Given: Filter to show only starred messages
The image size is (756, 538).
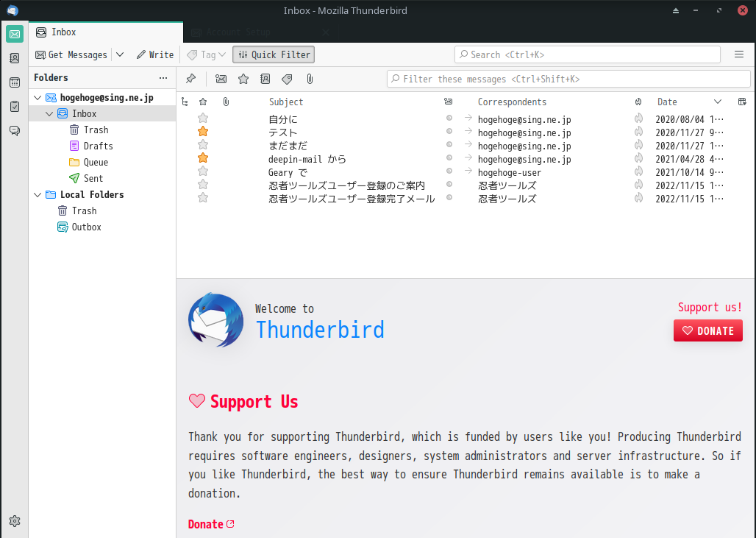Looking at the screenshot, I should [243, 79].
